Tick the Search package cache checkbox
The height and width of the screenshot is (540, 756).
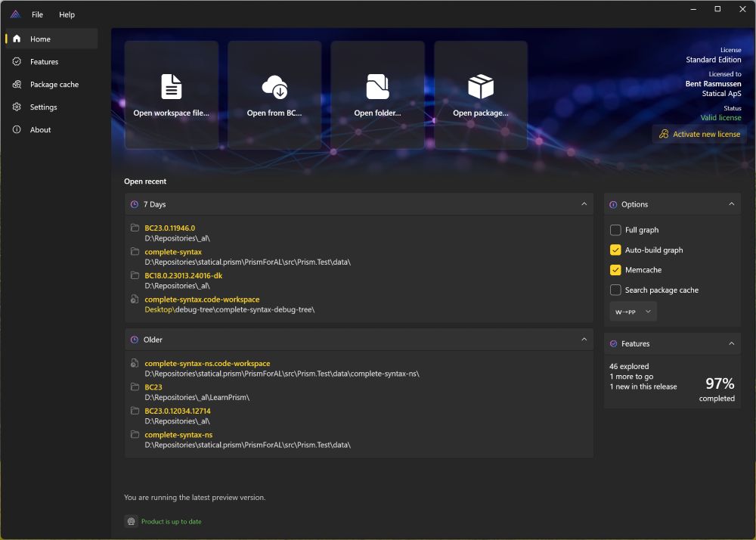point(615,290)
